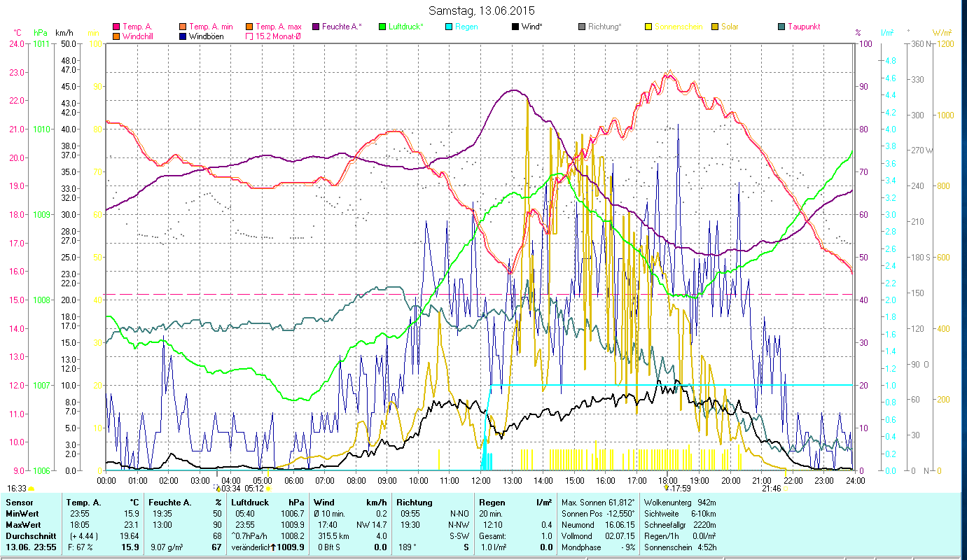Click the arrow marker at 17:59
The image size is (967, 560).
[x=667, y=488]
